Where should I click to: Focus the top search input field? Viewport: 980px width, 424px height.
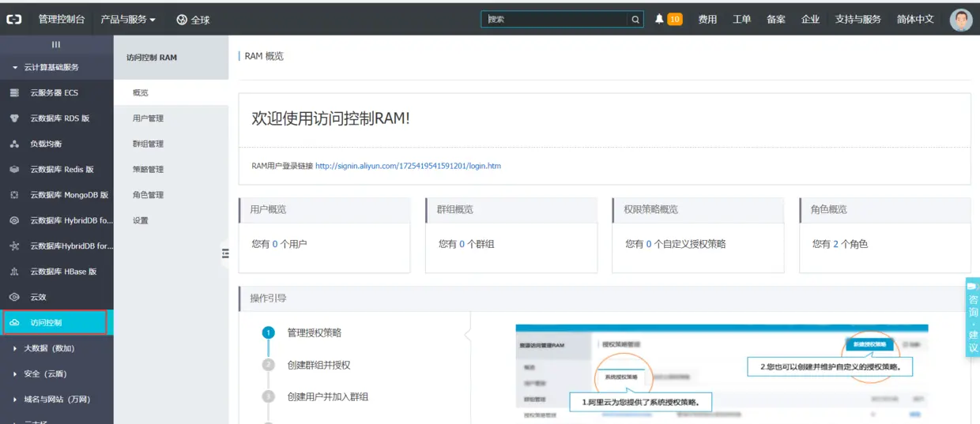[x=556, y=20]
